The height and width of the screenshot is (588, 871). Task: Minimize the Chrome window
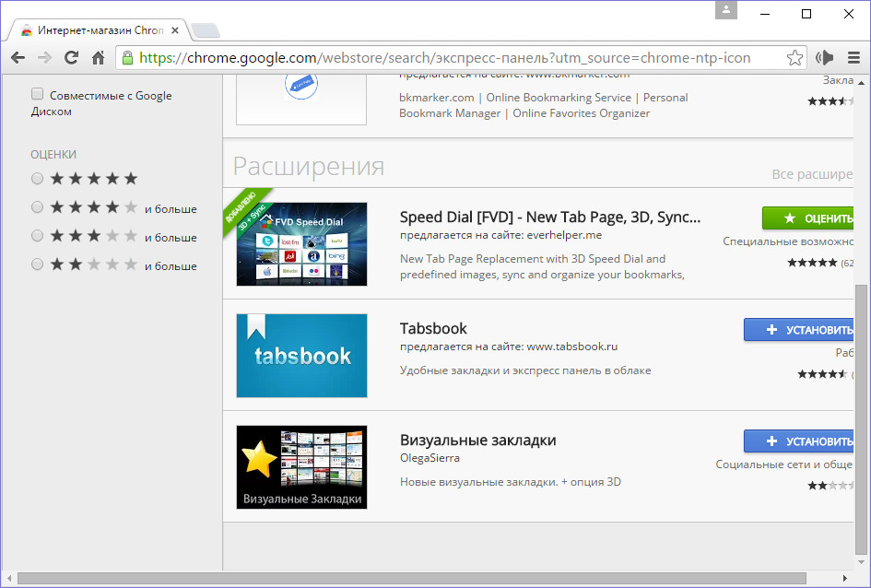pyautogui.click(x=765, y=14)
